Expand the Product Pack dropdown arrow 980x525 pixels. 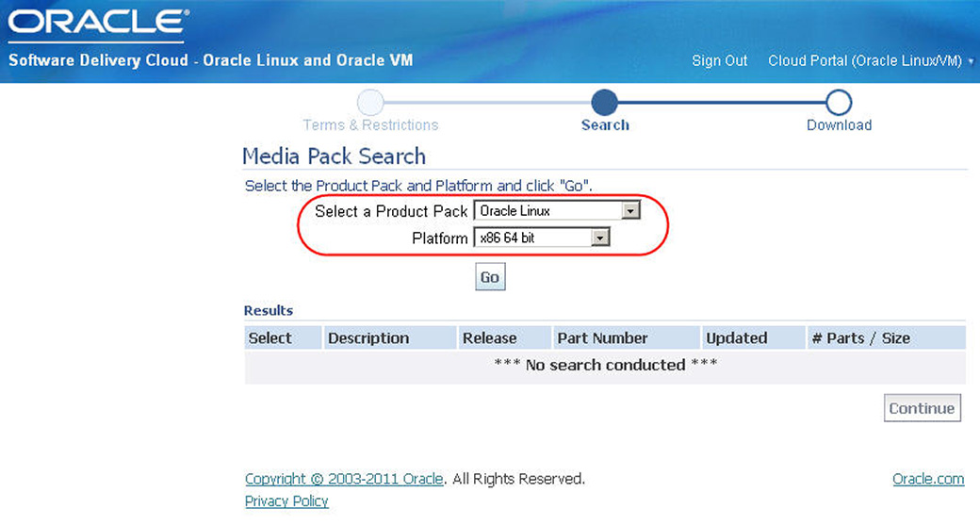click(x=630, y=210)
